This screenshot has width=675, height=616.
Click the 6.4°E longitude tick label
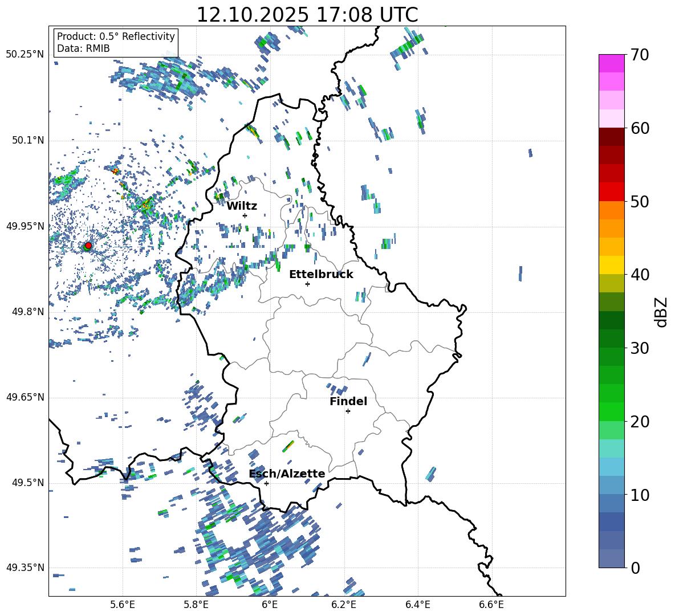(417, 605)
